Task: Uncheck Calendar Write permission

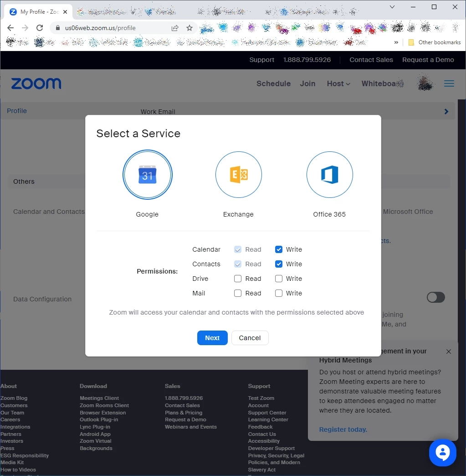Action: point(279,249)
